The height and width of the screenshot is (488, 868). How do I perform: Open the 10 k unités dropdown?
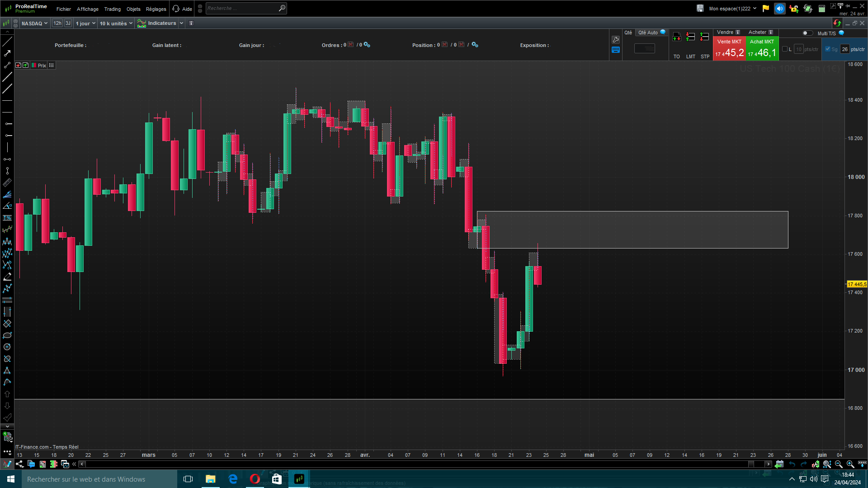point(116,23)
